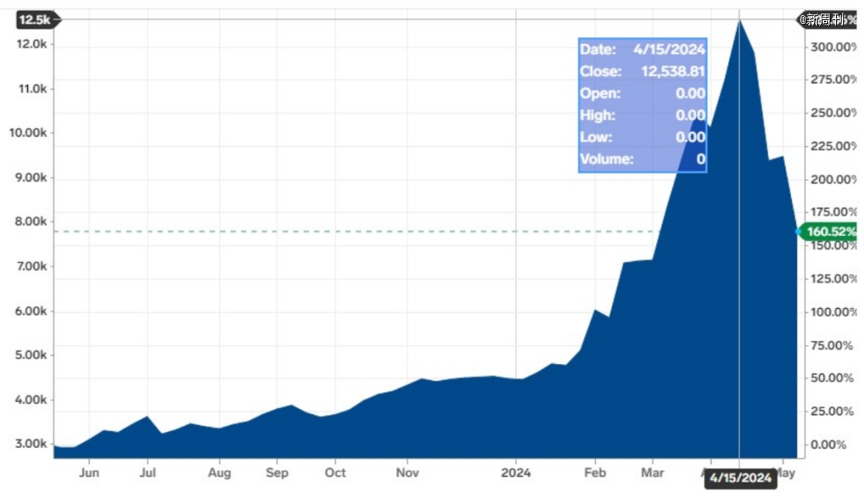Click the 300.00% label on the right axis
864x504 pixels.
(834, 46)
